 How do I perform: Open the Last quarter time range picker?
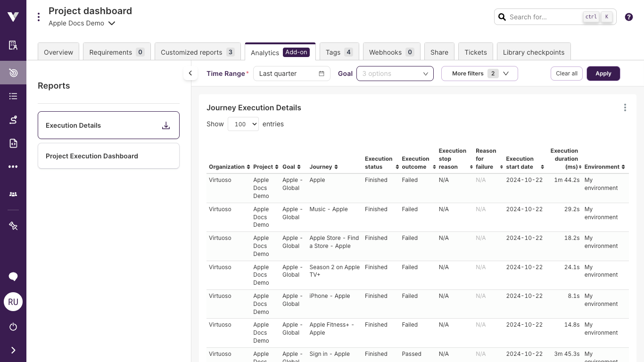click(292, 74)
